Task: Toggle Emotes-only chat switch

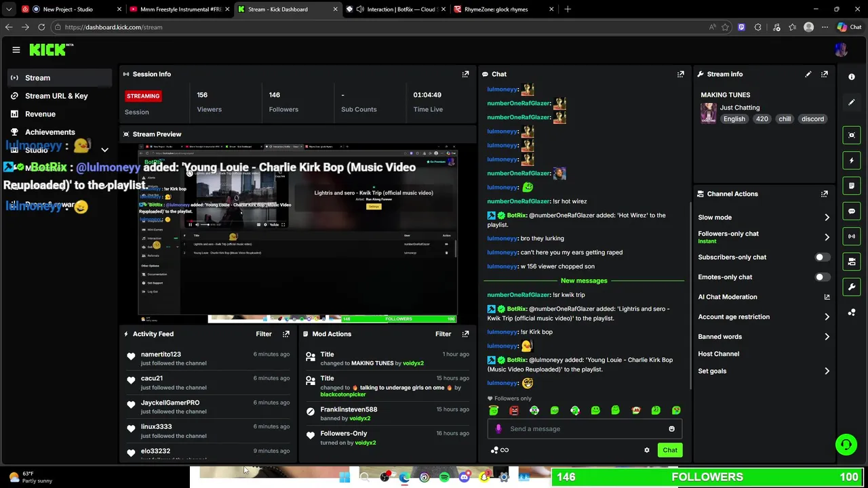Action: pyautogui.click(x=821, y=277)
